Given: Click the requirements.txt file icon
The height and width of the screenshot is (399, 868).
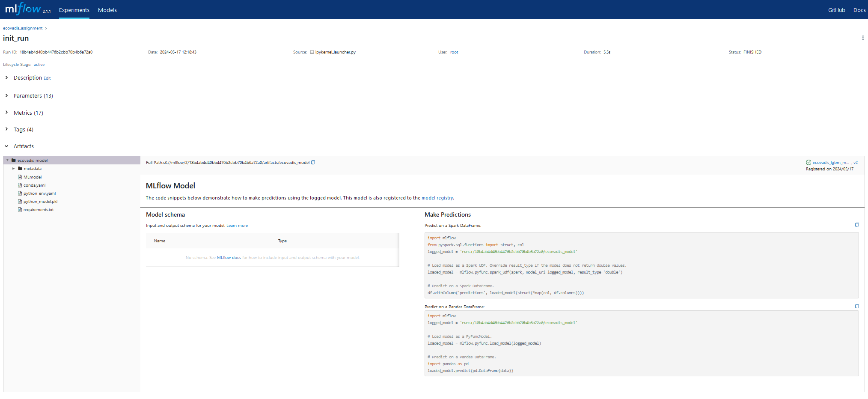Looking at the screenshot, I should pyautogui.click(x=20, y=209).
